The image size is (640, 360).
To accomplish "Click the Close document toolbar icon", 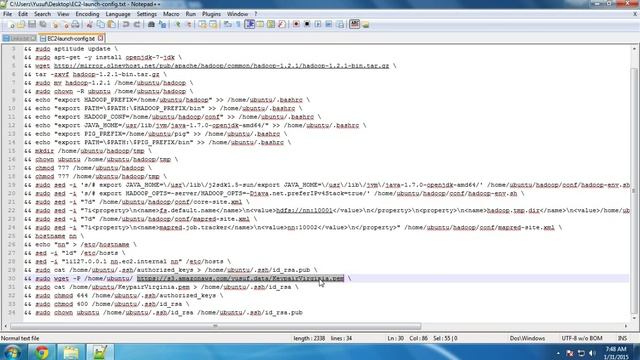I will (56, 24).
